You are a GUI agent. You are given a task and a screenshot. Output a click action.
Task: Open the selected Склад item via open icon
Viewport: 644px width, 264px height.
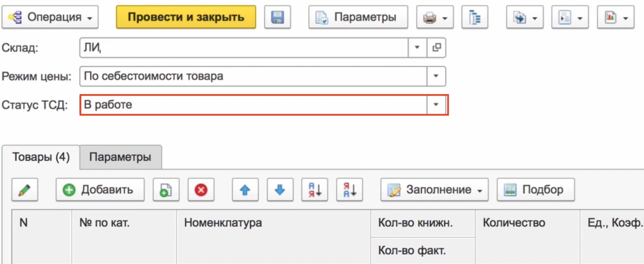[436, 48]
